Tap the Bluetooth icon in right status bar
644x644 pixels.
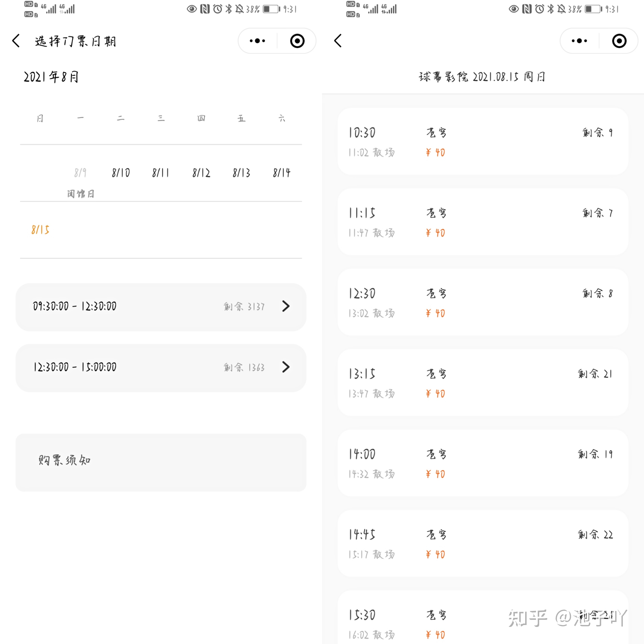(x=550, y=9)
